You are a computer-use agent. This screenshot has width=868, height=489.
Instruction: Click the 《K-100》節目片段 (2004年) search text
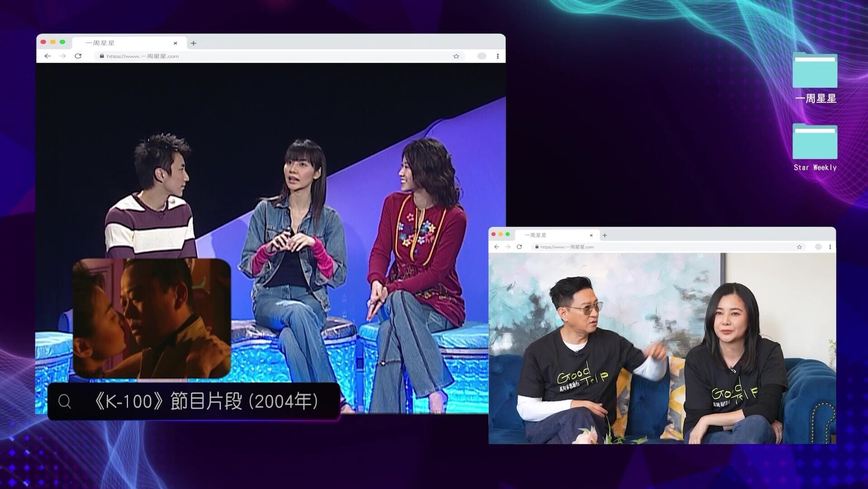205,401
